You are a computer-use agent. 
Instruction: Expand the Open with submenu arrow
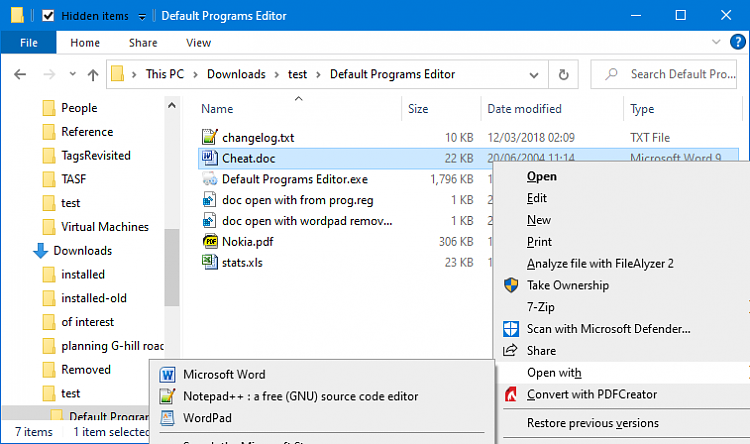click(745, 373)
